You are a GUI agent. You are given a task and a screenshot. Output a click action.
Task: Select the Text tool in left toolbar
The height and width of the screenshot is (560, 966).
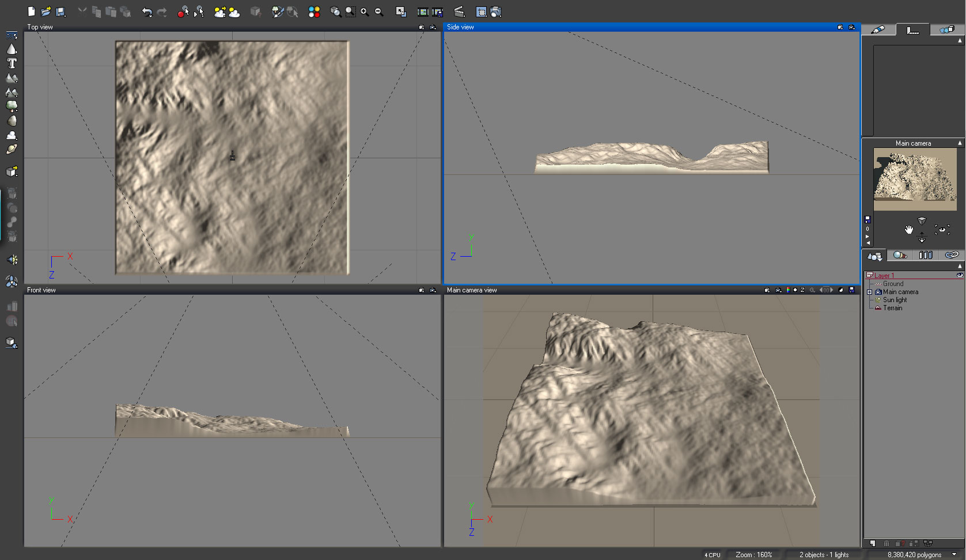[x=12, y=64]
